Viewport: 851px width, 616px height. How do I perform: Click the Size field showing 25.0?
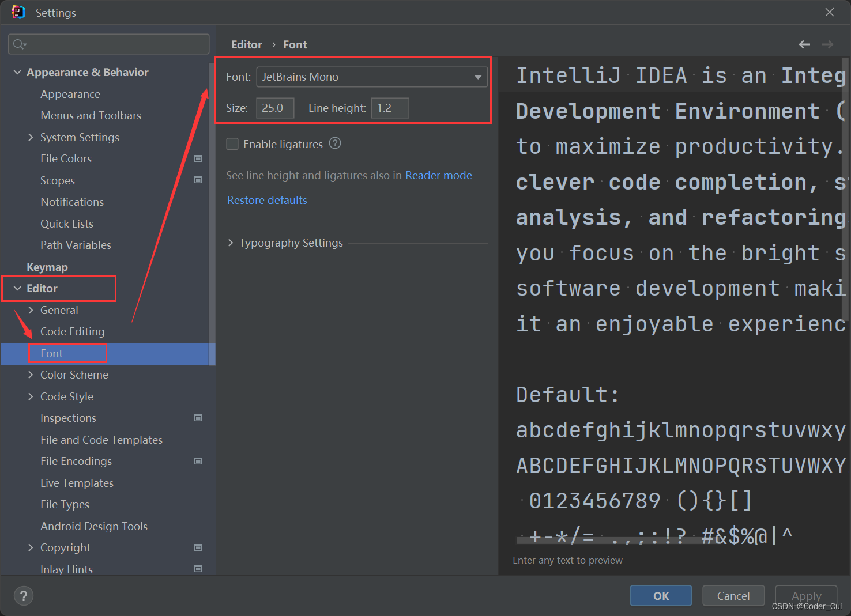coord(275,108)
